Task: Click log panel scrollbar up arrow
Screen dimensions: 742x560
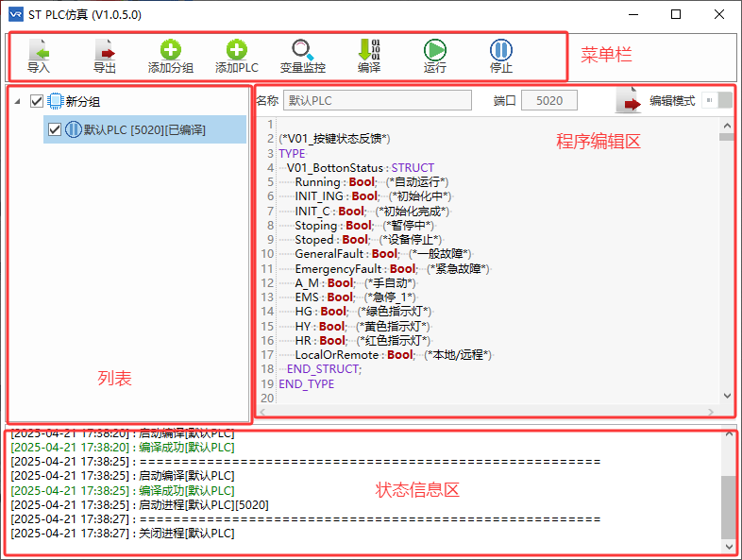Action: [x=729, y=433]
